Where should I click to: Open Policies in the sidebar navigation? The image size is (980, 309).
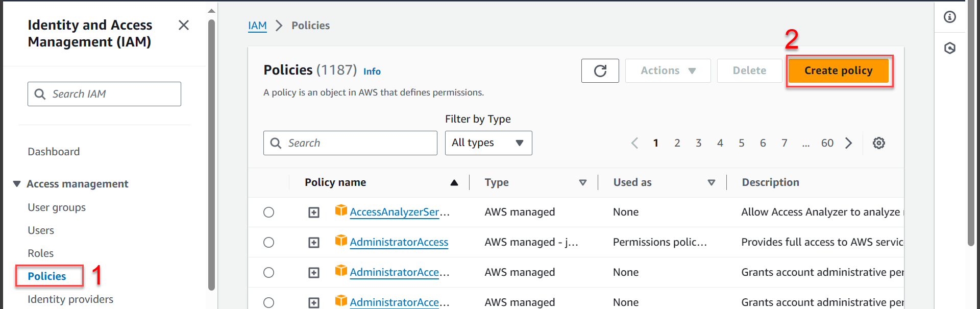tap(47, 276)
